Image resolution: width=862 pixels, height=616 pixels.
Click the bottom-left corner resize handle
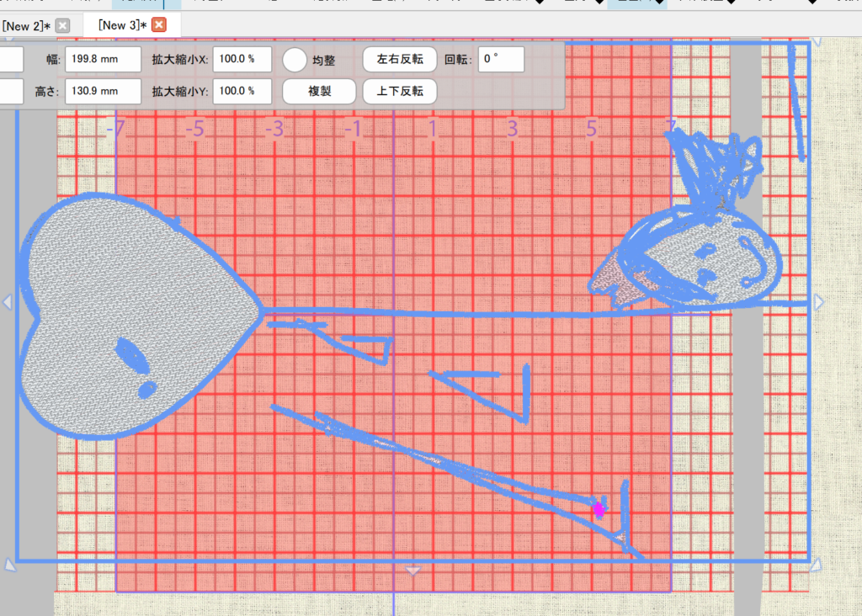point(8,565)
